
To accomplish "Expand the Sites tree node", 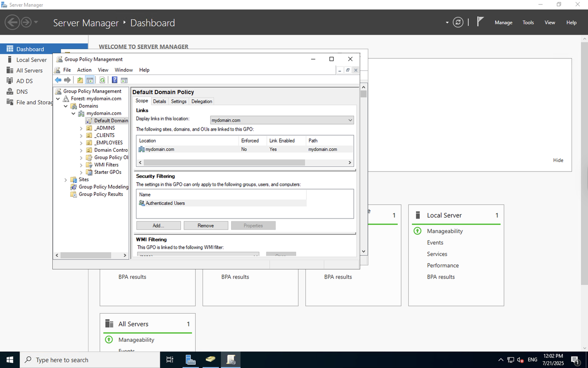I will (66, 179).
